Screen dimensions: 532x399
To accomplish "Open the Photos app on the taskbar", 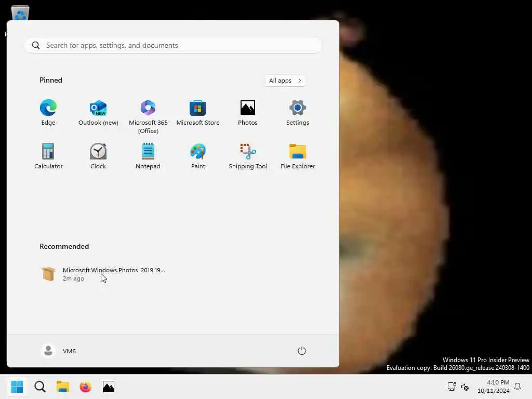I will point(109,387).
